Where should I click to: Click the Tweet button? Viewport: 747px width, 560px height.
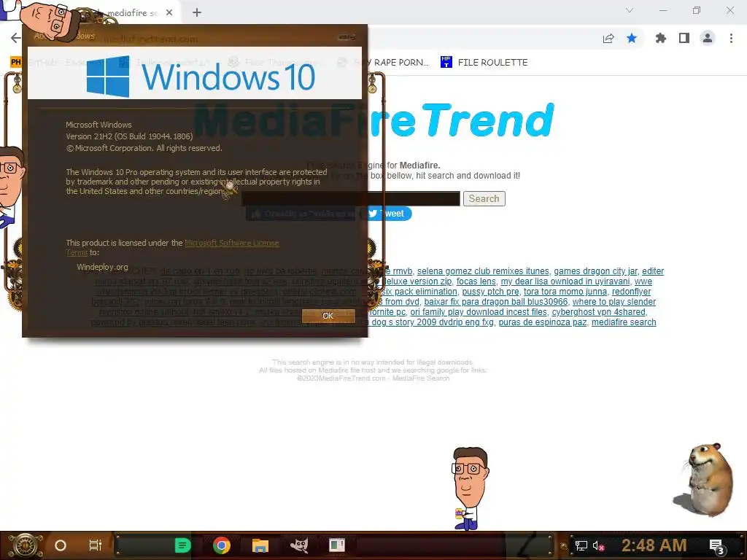coord(387,214)
